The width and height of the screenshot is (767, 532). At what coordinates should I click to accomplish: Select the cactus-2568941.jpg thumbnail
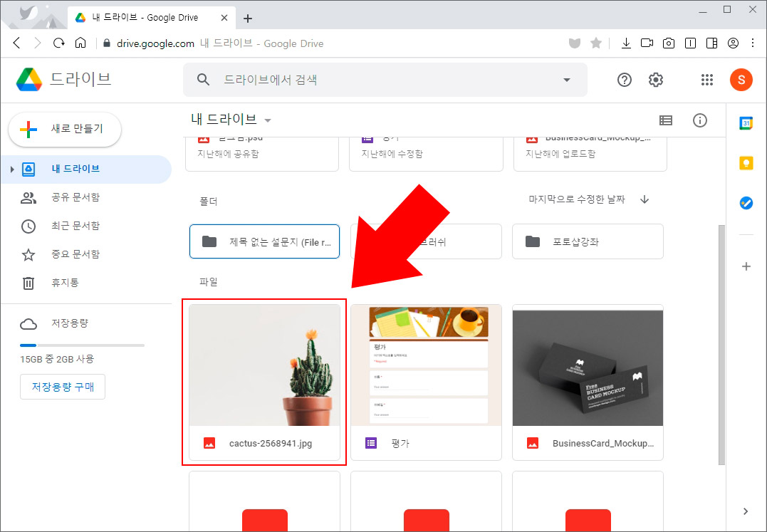pyautogui.click(x=265, y=365)
